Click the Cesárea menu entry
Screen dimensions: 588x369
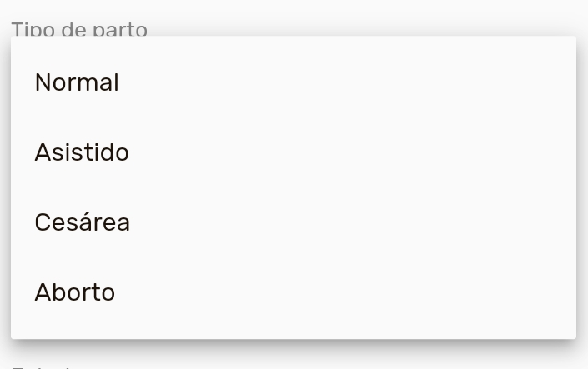pyautogui.click(x=82, y=222)
